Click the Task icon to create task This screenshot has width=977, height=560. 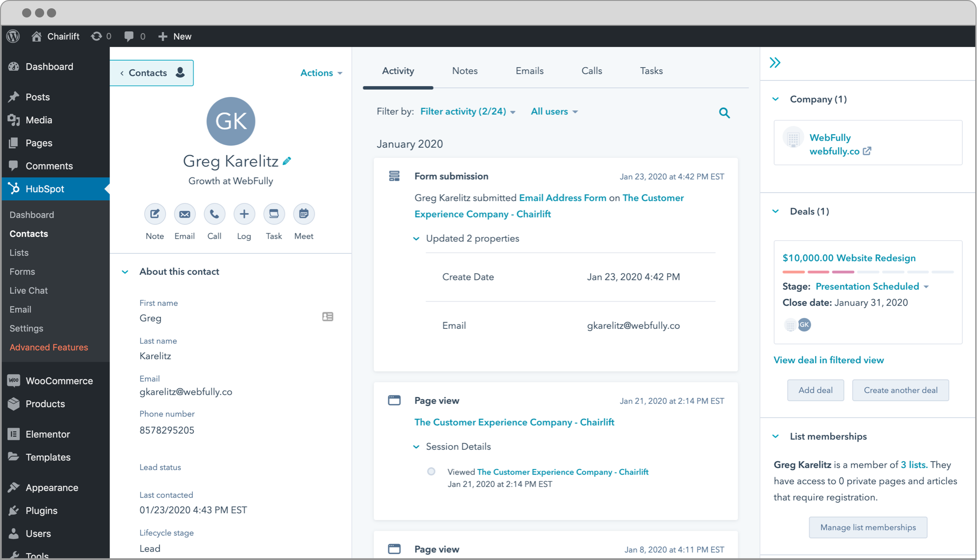pos(274,214)
